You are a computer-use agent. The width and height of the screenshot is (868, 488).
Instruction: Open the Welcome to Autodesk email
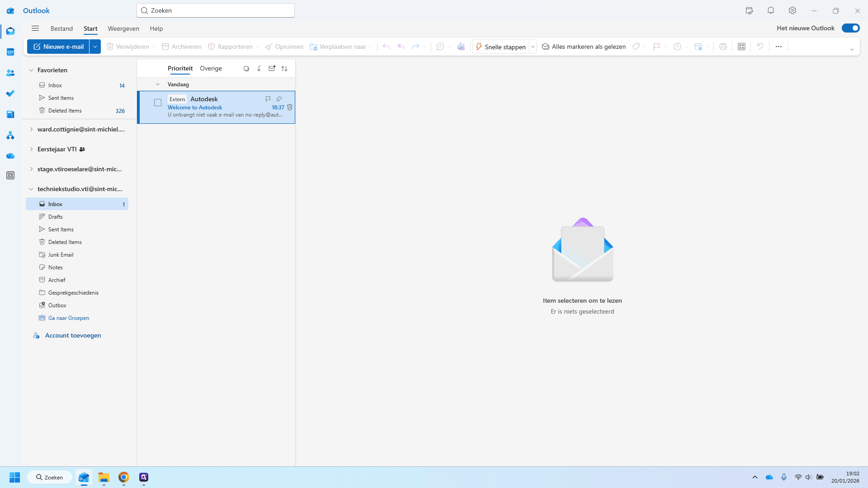pos(216,107)
